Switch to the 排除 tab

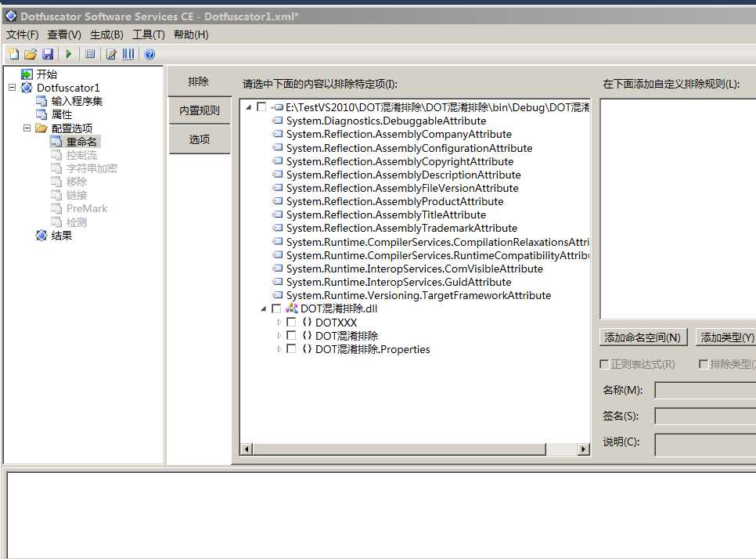[x=199, y=81]
